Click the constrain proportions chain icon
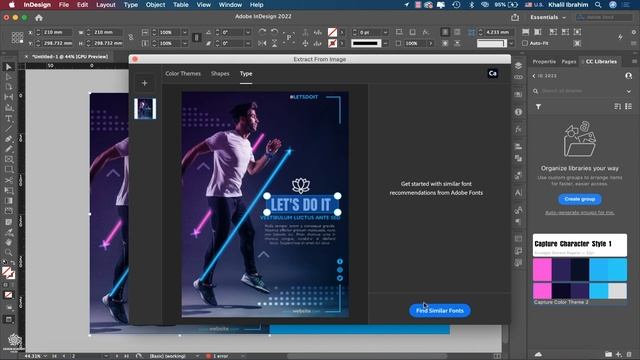The width and height of the screenshot is (640, 360). [131, 38]
